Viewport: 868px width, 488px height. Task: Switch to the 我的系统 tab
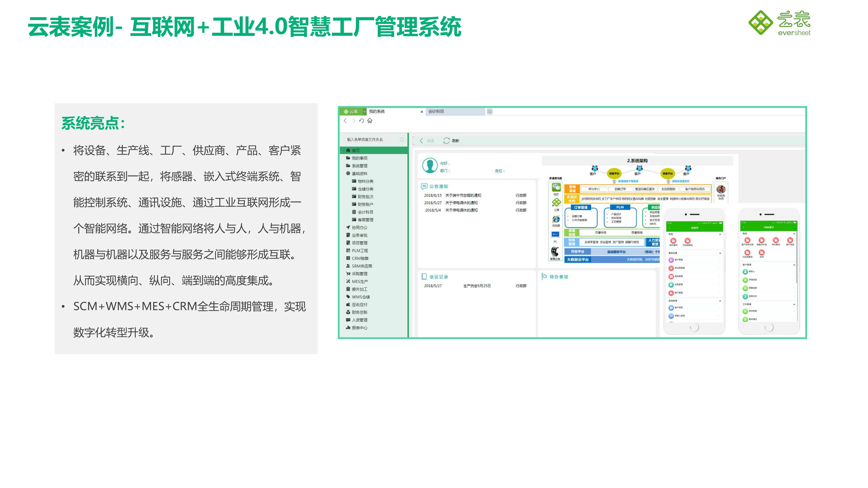click(x=377, y=111)
